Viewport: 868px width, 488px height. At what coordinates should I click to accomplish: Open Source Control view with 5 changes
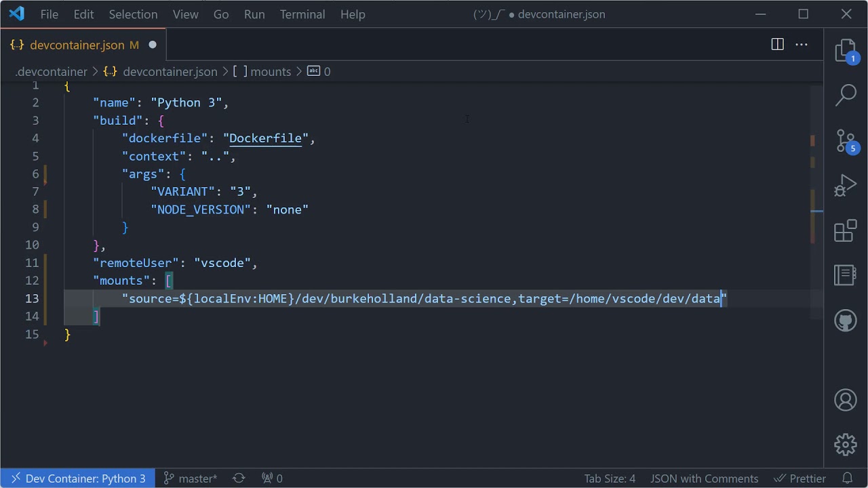tap(846, 141)
